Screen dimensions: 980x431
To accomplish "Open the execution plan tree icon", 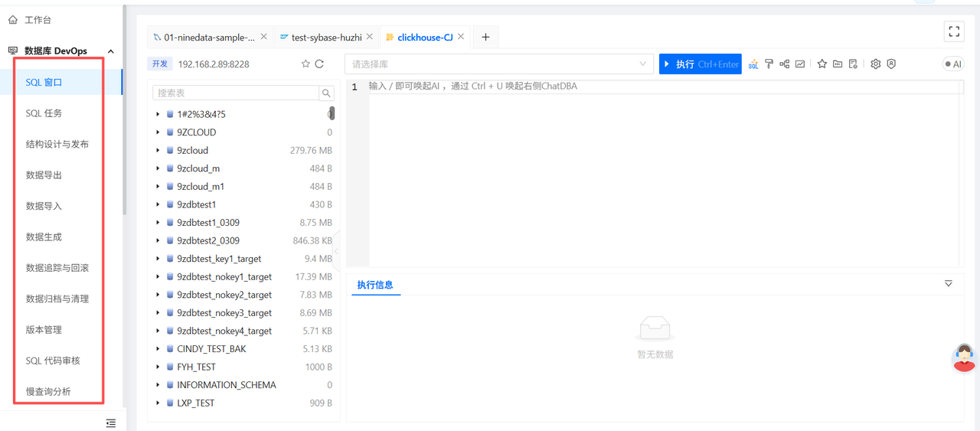I will (785, 64).
